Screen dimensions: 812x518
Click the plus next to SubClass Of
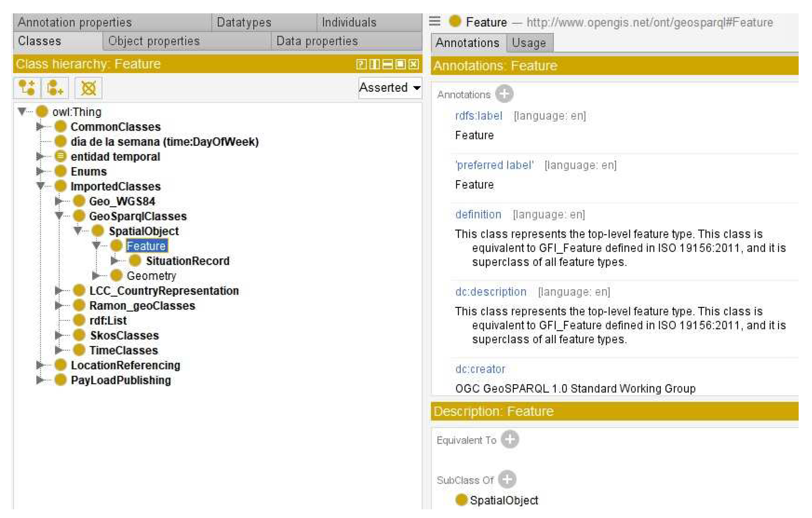[x=507, y=479]
